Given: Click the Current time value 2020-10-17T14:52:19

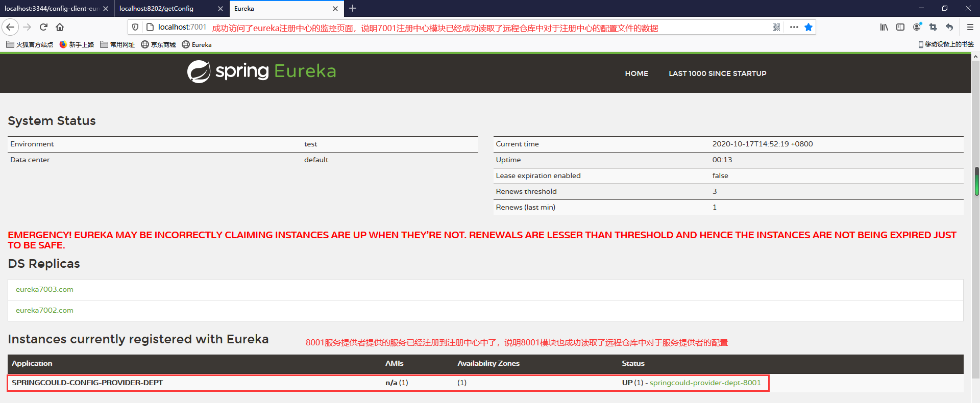Looking at the screenshot, I should (763, 144).
